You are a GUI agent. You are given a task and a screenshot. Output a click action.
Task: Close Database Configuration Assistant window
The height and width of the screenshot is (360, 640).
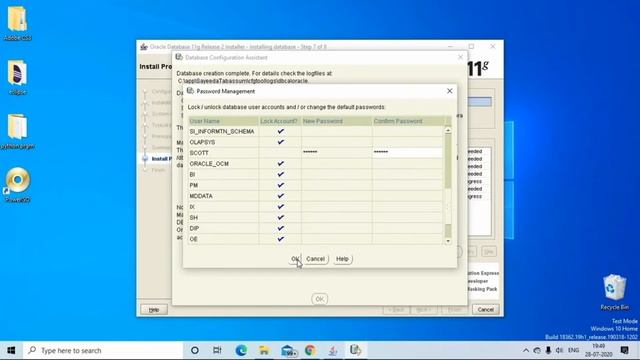pos(460,57)
